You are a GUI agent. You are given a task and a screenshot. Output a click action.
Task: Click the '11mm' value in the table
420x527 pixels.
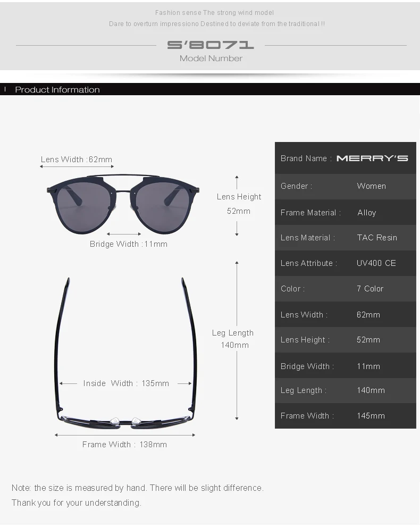click(x=368, y=366)
